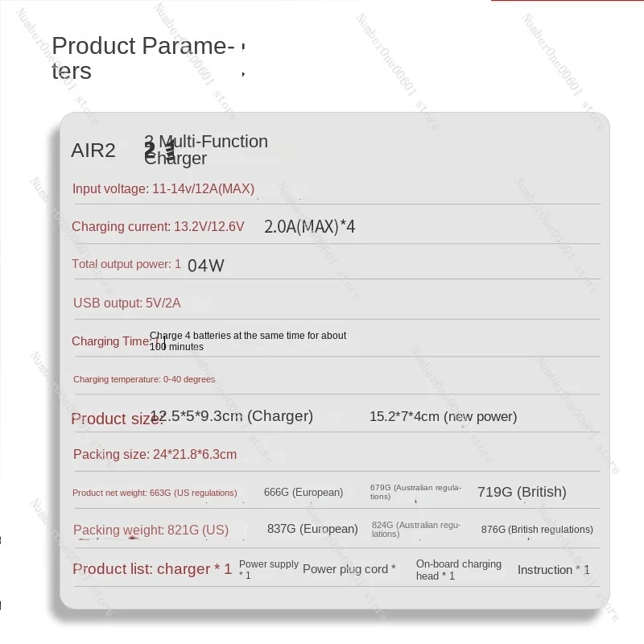Select the Charging current 13.2V/12.6V text
The height and width of the screenshot is (644, 644).
[x=158, y=227]
